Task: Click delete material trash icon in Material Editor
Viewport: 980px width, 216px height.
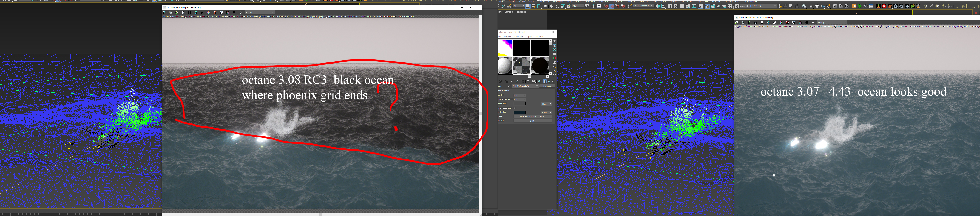Action: pyautogui.click(x=512, y=81)
